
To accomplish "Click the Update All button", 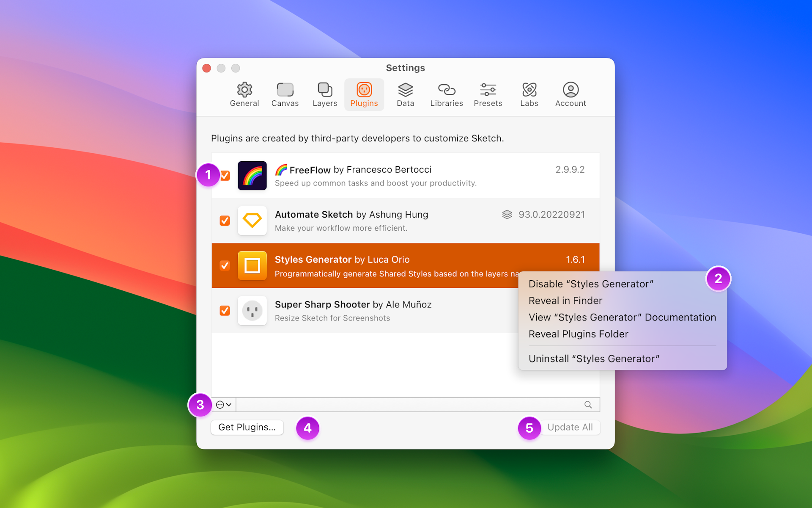I will pos(570,427).
